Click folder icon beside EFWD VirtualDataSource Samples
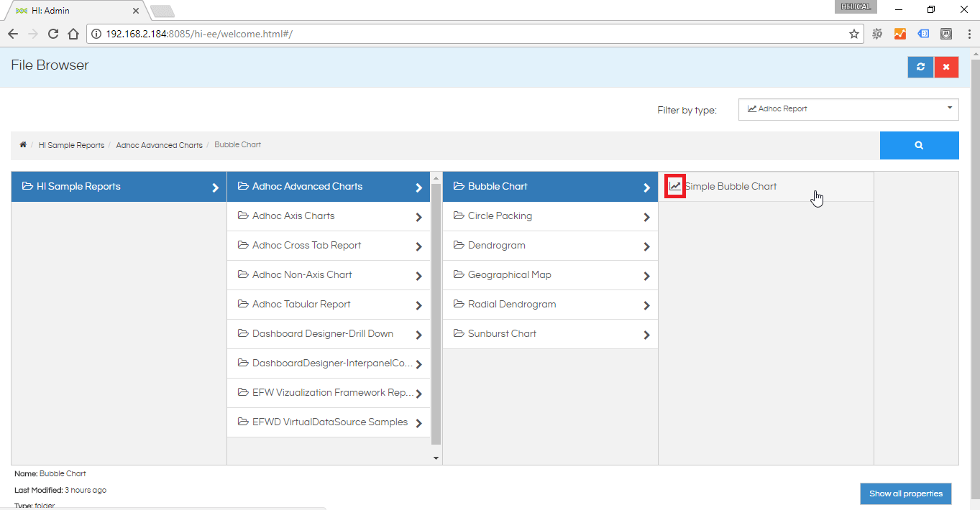Screen dimensions: 980x510 point(243,422)
